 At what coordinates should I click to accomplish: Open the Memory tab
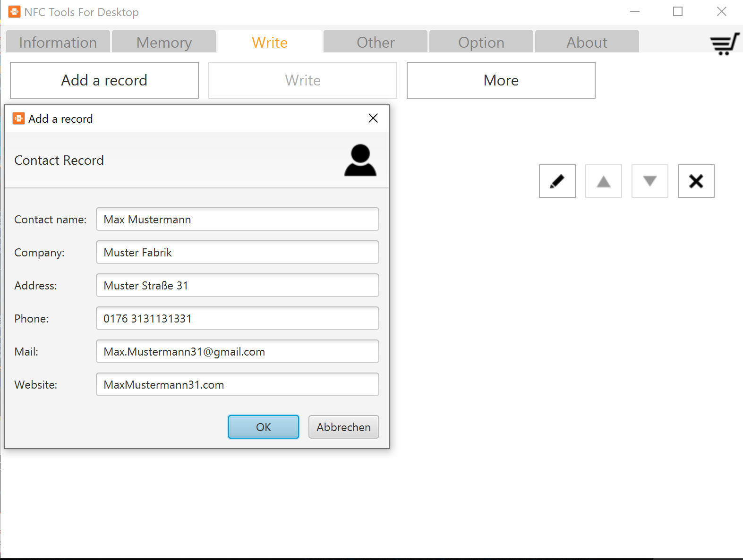[x=164, y=42]
